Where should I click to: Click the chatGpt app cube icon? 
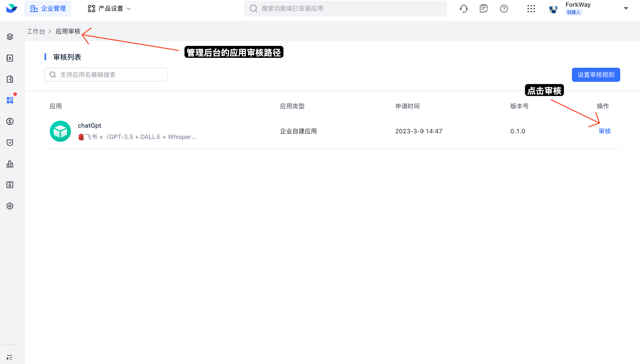tap(60, 131)
